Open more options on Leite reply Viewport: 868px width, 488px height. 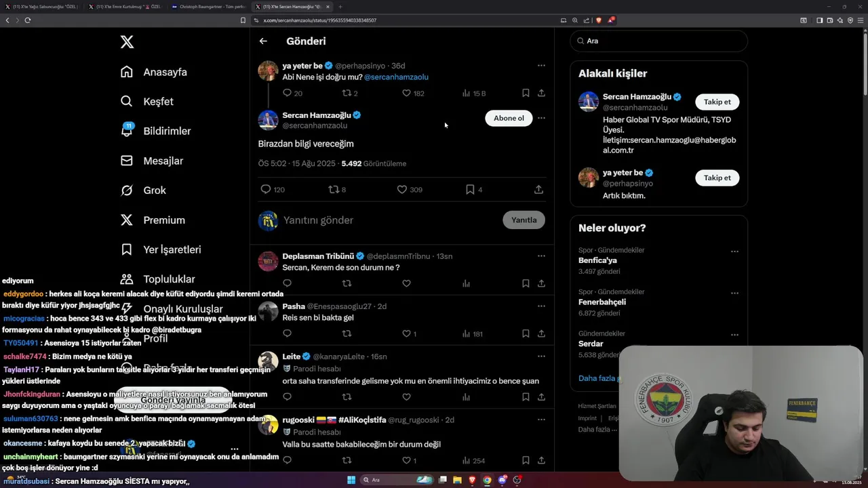[x=541, y=357]
